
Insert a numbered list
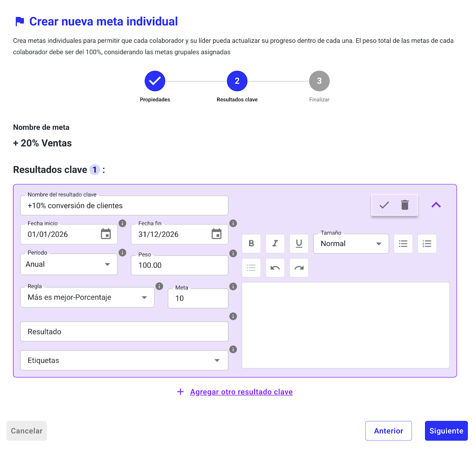point(427,243)
